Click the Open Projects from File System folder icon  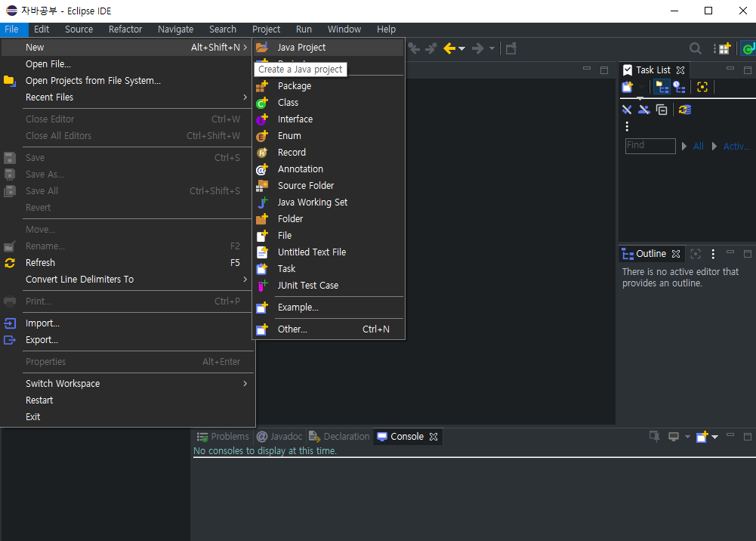point(10,81)
